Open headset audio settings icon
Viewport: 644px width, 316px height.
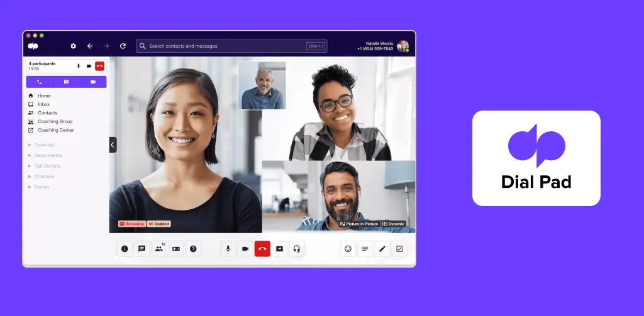tap(297, 249)
